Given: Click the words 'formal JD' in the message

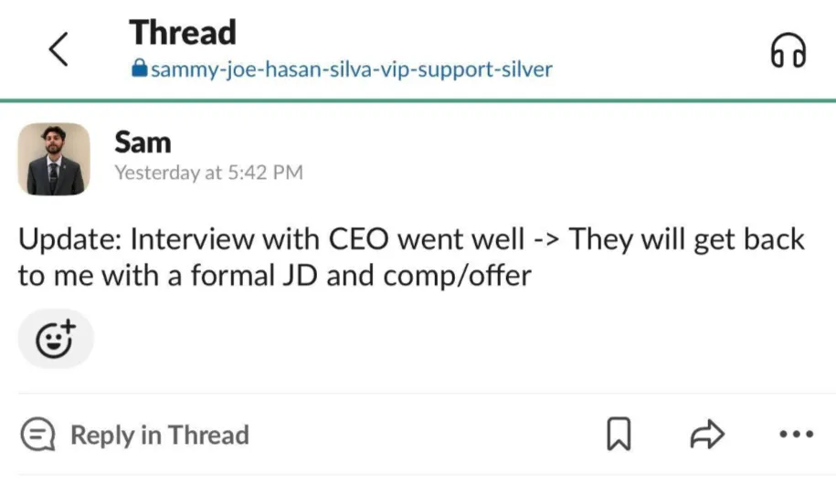Looking at the screenshot, I should [254, 276].
